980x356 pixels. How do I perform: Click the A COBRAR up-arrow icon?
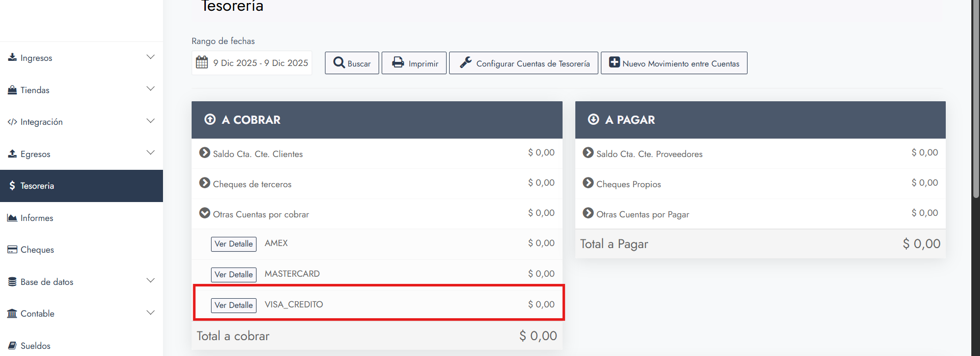pos(210,119)
